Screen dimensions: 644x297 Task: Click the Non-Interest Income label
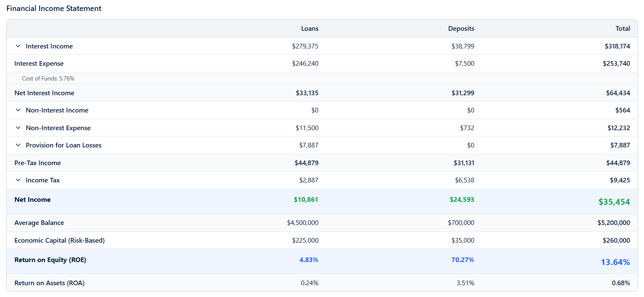[x=57, y=110]
